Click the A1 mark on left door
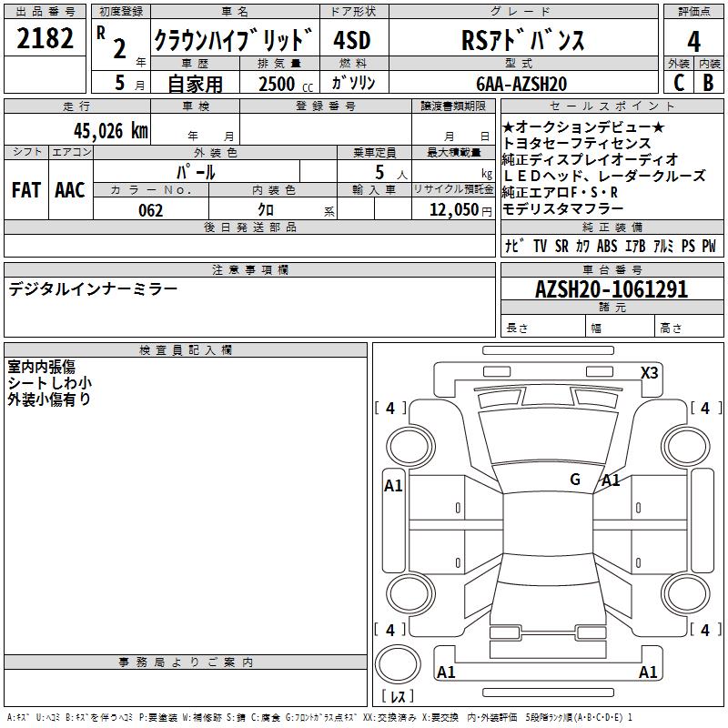 tap(393, 486)
